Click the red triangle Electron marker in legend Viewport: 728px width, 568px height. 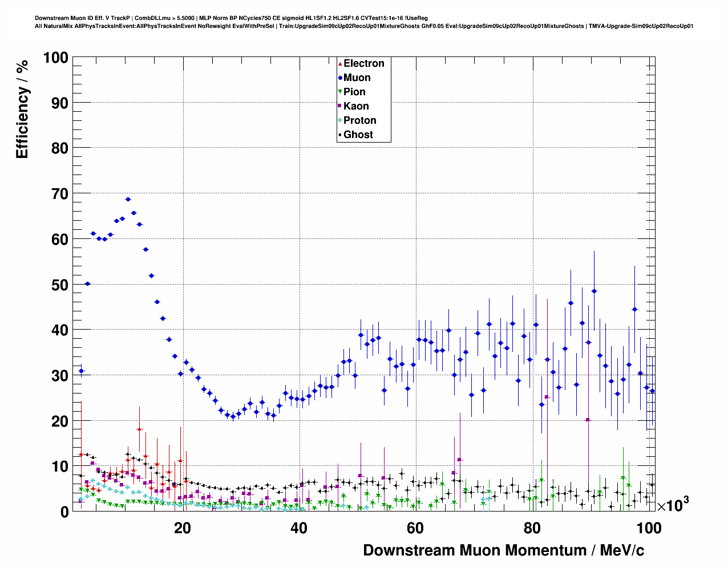(x=340, y=63)
